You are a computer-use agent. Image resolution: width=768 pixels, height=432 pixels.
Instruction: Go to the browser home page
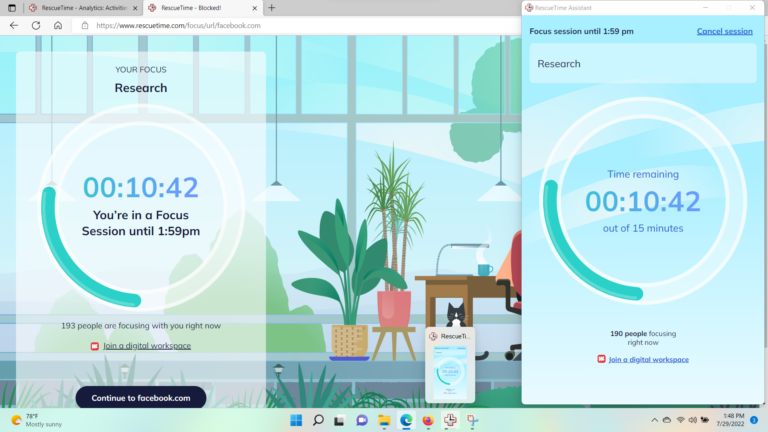(58, 25)
